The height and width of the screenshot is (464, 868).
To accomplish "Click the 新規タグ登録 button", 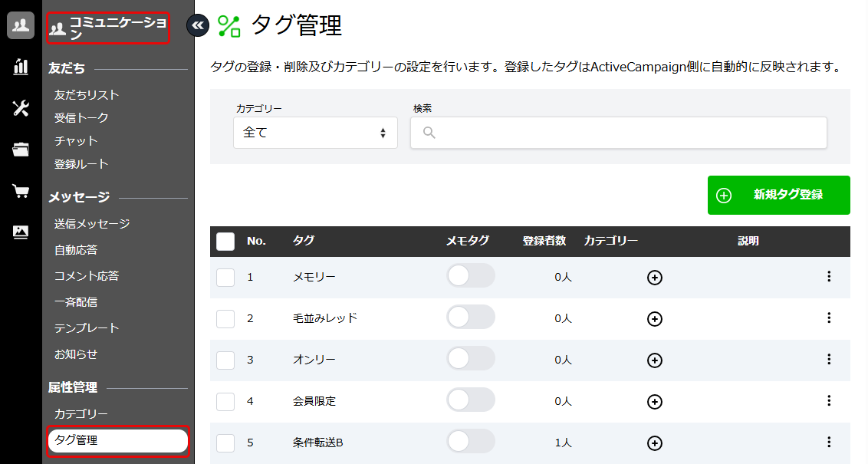I will [x=778, y=195].
